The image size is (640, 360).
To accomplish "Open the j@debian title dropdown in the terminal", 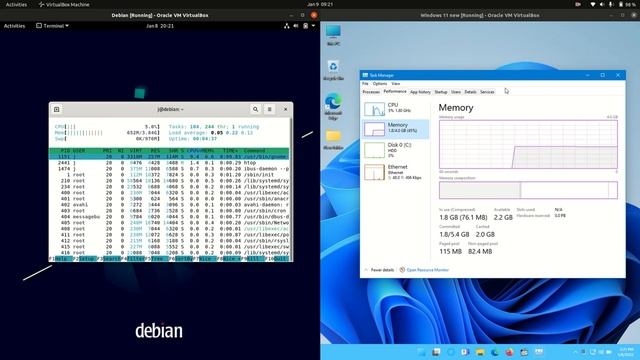I will point(171,109).
